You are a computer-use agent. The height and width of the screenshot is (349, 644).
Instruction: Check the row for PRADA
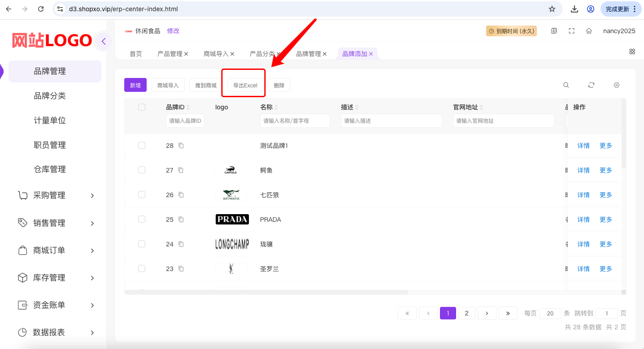[142, 219]
